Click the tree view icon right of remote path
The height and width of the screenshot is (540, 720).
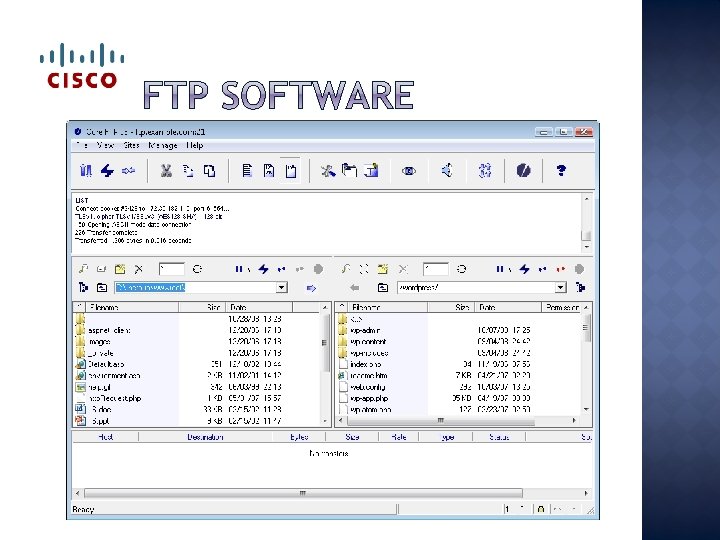point(580,287)
